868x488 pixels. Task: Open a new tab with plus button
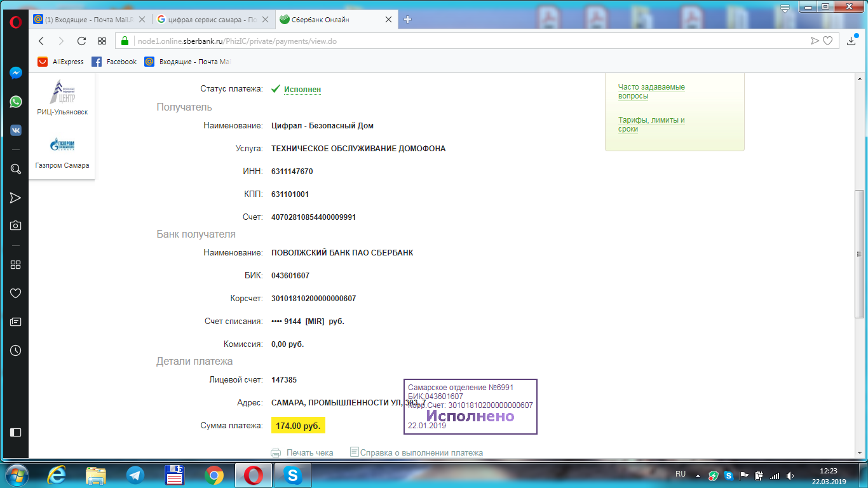[408, 19]
